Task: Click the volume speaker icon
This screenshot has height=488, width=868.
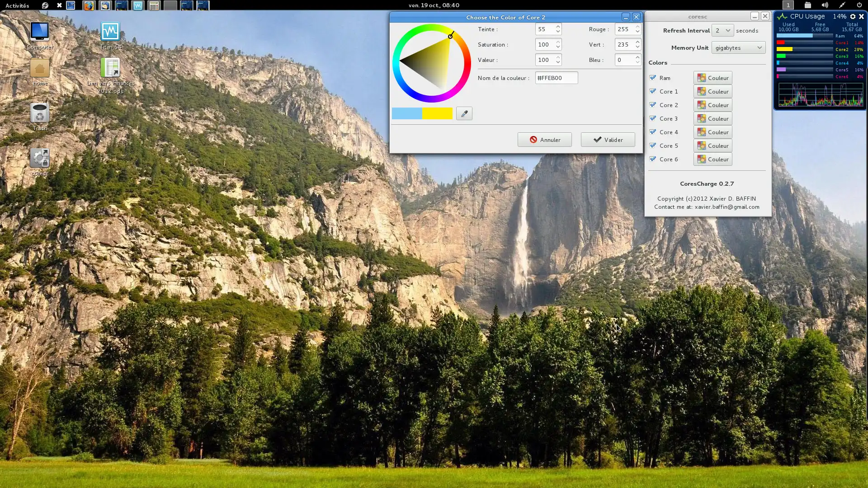Action: coord(825,5)
